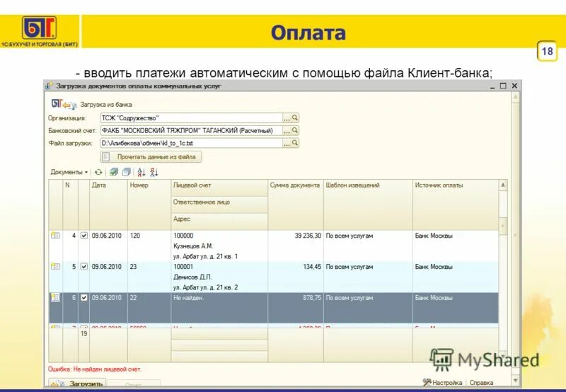
Task: Click address ул. Арбат д. 21 кв. 1
Action: pos(205,257)
